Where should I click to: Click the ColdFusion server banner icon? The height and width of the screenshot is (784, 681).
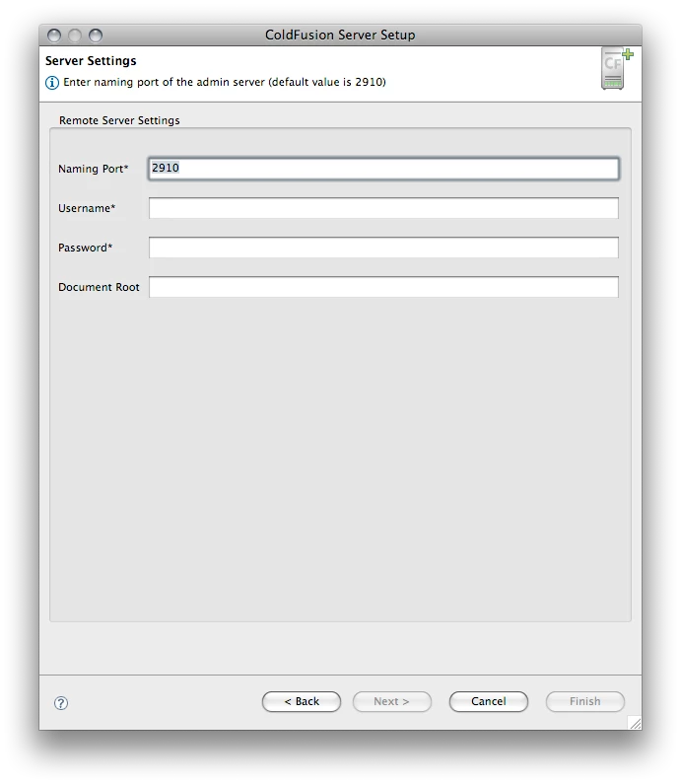tap(617, 68)
